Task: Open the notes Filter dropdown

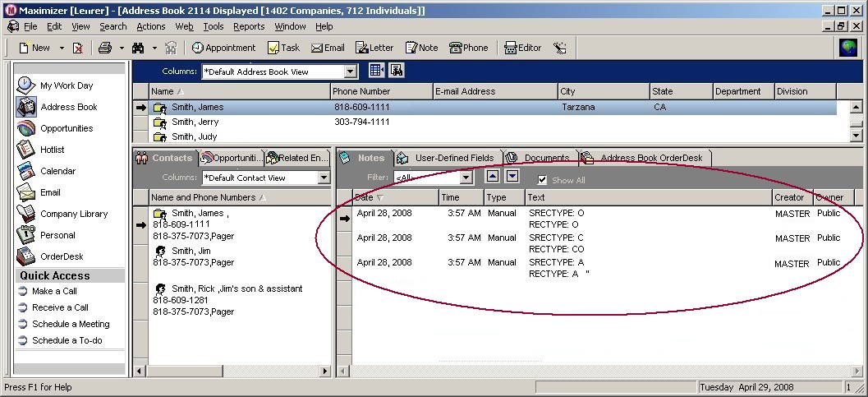Action: pyautogui.click(x=466, y=178)
